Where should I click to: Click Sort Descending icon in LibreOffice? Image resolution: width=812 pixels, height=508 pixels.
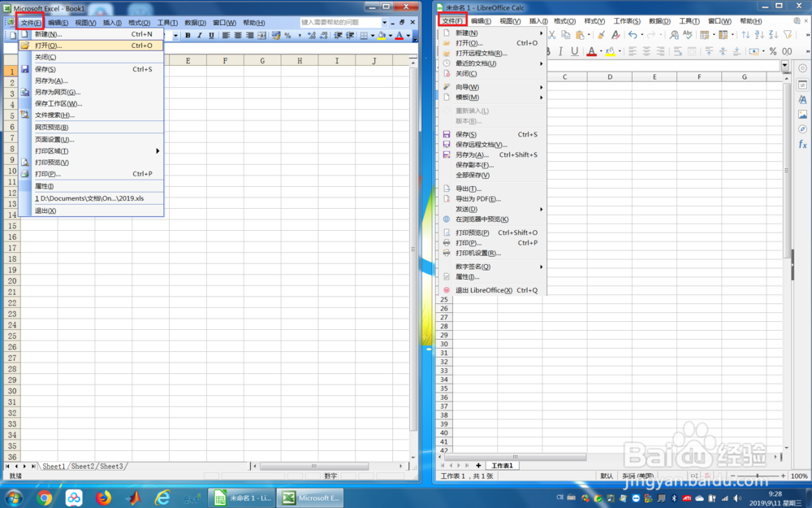click(x=774, y=35)
